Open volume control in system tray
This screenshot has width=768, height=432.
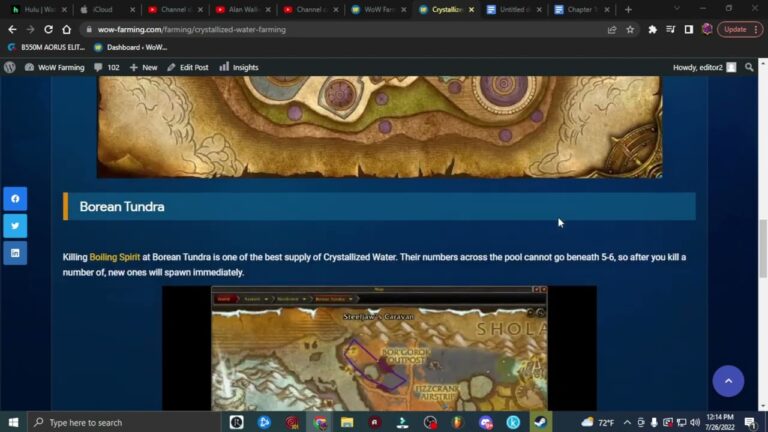tap(695, 422)
